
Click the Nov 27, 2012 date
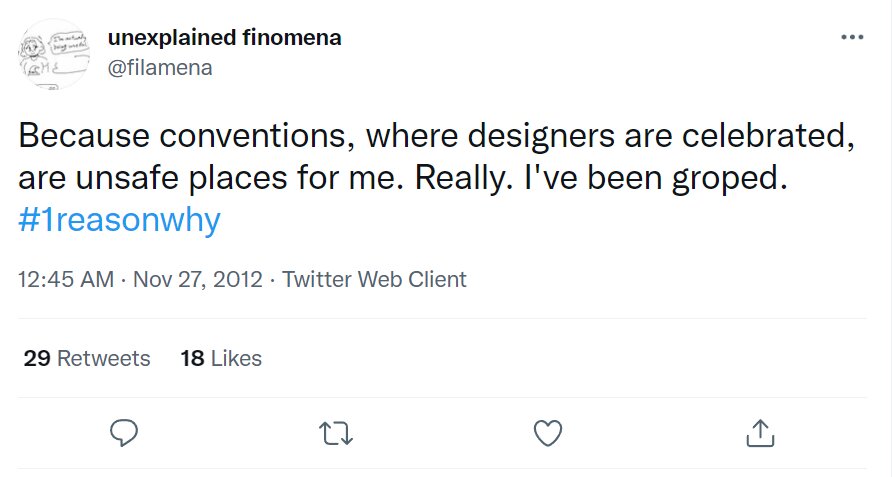(x=196, y=280)
